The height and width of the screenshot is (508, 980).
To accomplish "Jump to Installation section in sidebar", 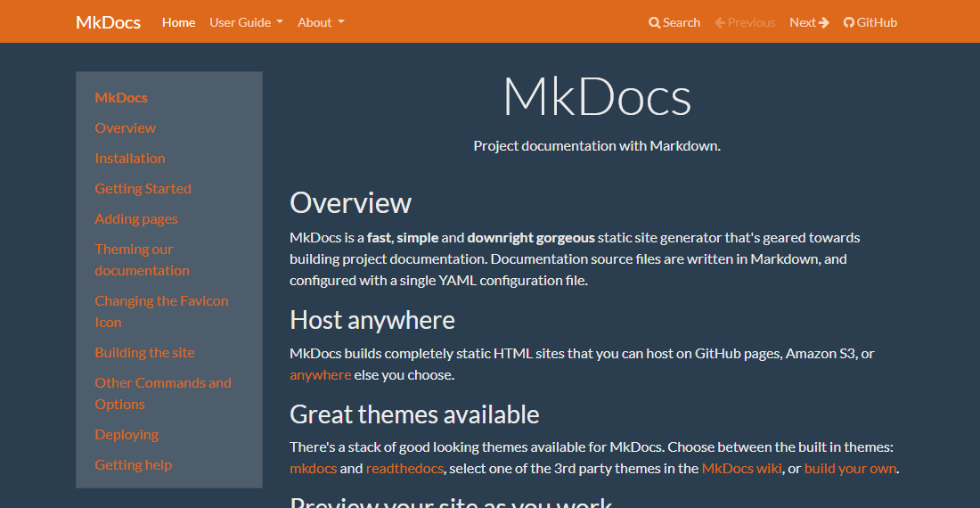I will tap(130, 158).
